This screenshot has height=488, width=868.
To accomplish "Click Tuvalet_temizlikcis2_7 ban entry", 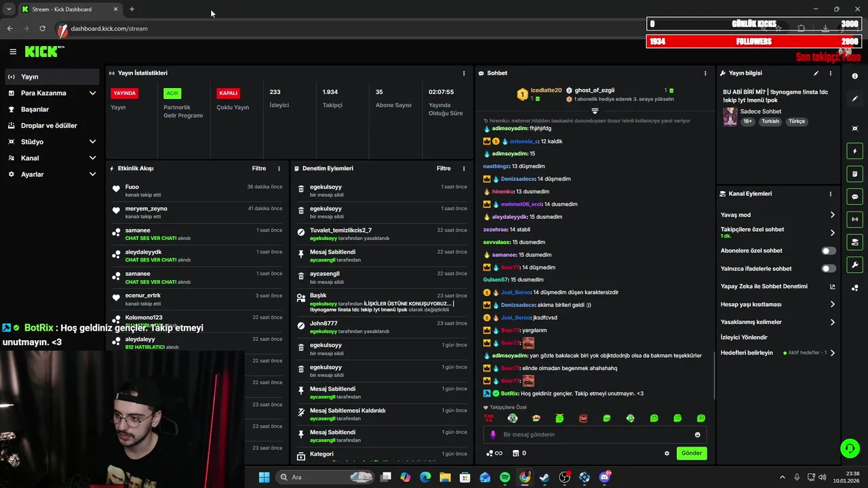I will (382, 234).
